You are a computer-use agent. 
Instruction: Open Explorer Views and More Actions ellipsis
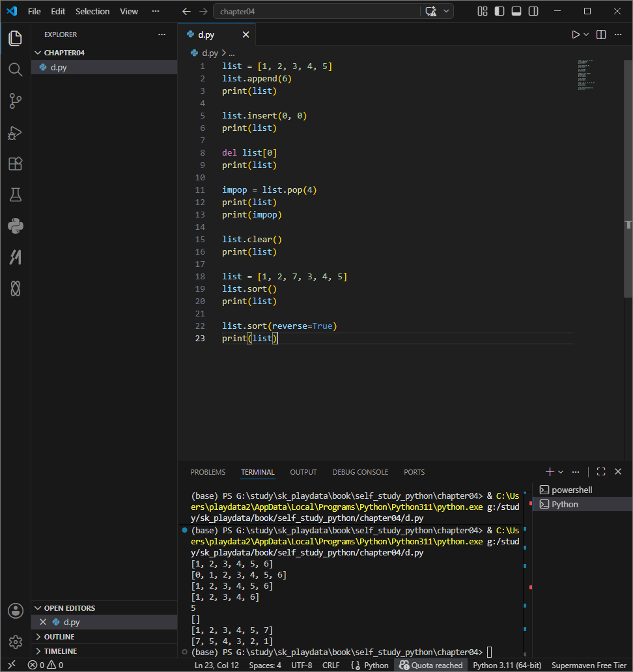[162, 35]
